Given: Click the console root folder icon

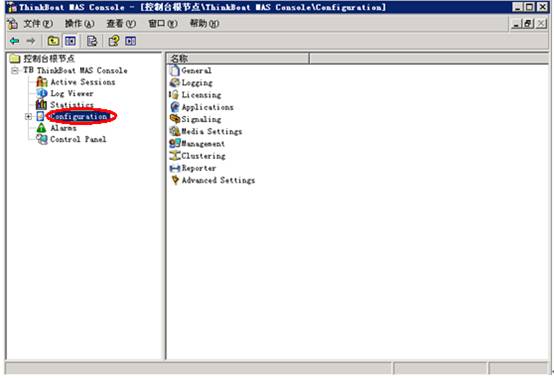Looking at the screenshot, I should tap(14, 59).
